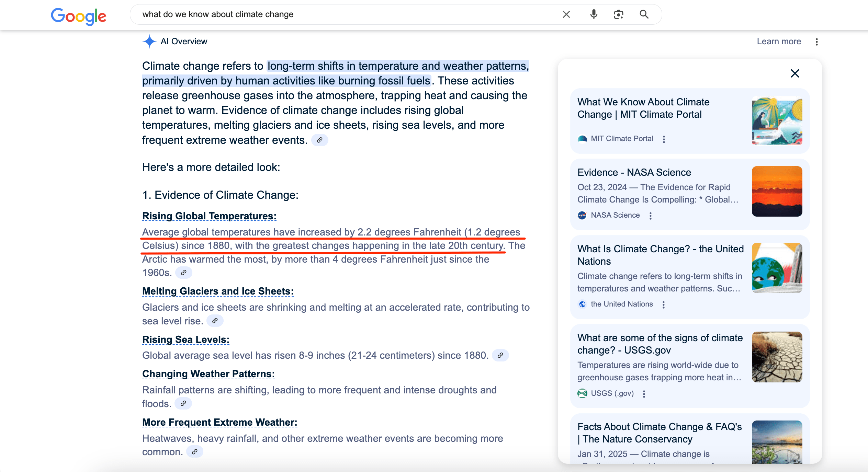Open more options for MIT Climate Portal source
The image size is (868, 472).
(664, 139)
